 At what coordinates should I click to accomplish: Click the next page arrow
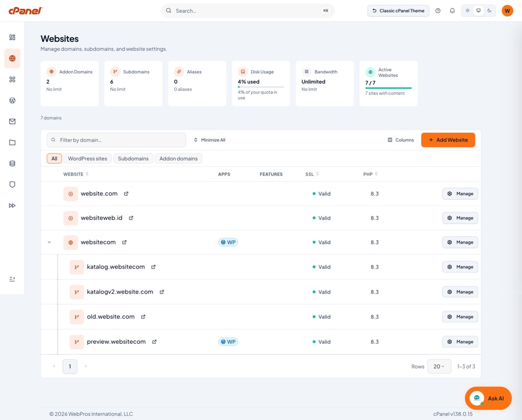[x=86, y=366]
